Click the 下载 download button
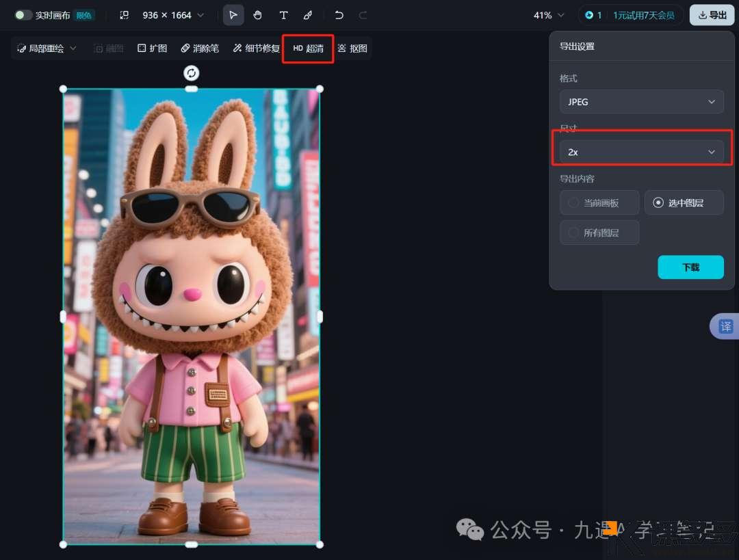The height and width of the screenshot is (560, 739). click(x=690, y=267)
